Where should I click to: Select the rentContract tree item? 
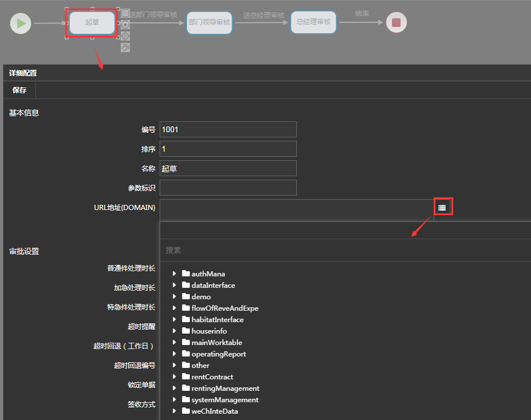coord(212,377)
